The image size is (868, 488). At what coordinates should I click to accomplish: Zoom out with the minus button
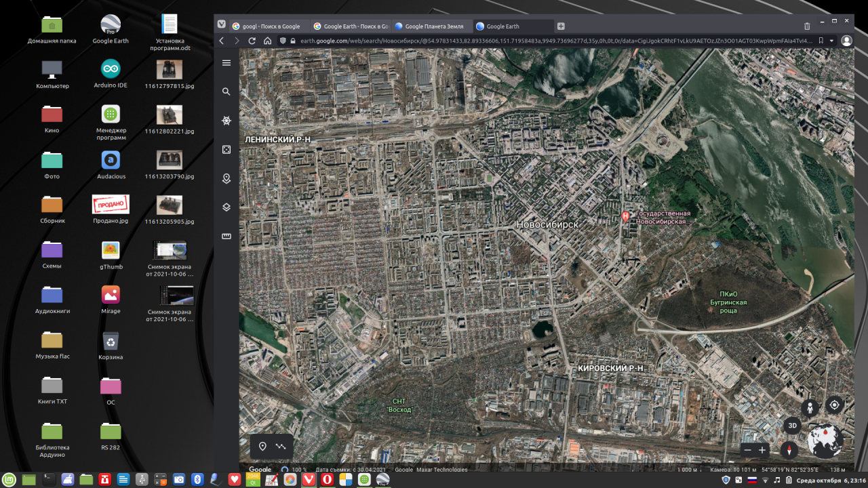pos(747,450)
